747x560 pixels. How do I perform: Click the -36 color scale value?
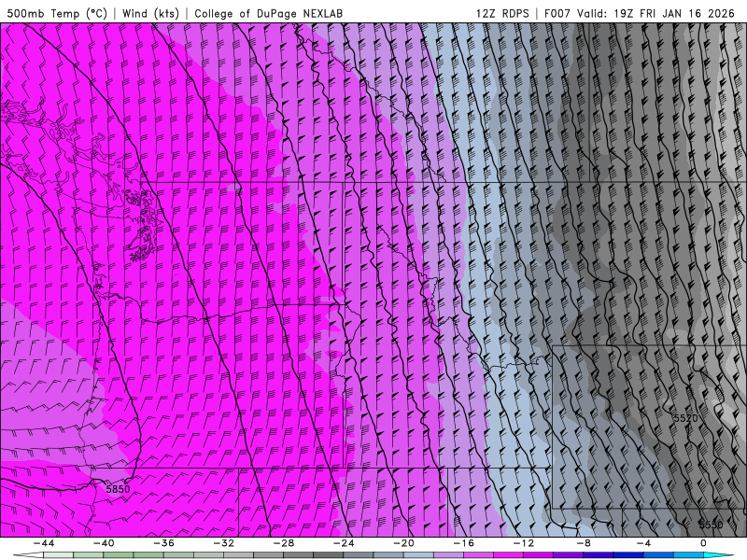point(163,543)
